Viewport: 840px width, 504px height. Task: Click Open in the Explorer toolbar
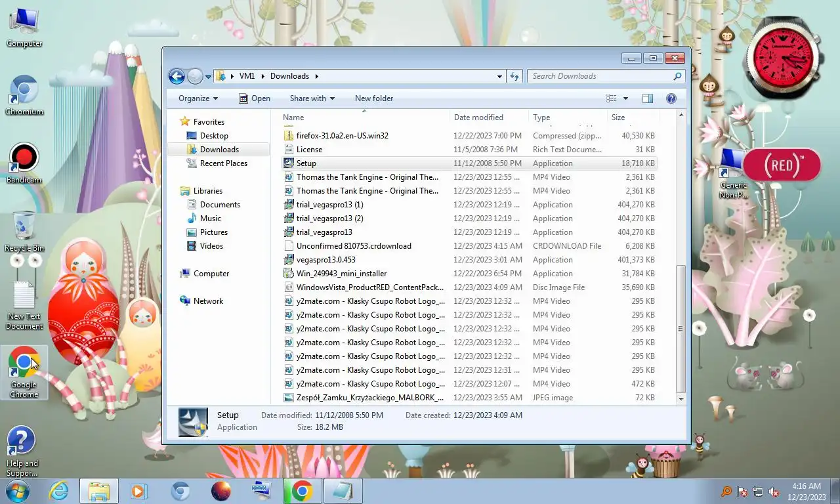pos(255,98)
